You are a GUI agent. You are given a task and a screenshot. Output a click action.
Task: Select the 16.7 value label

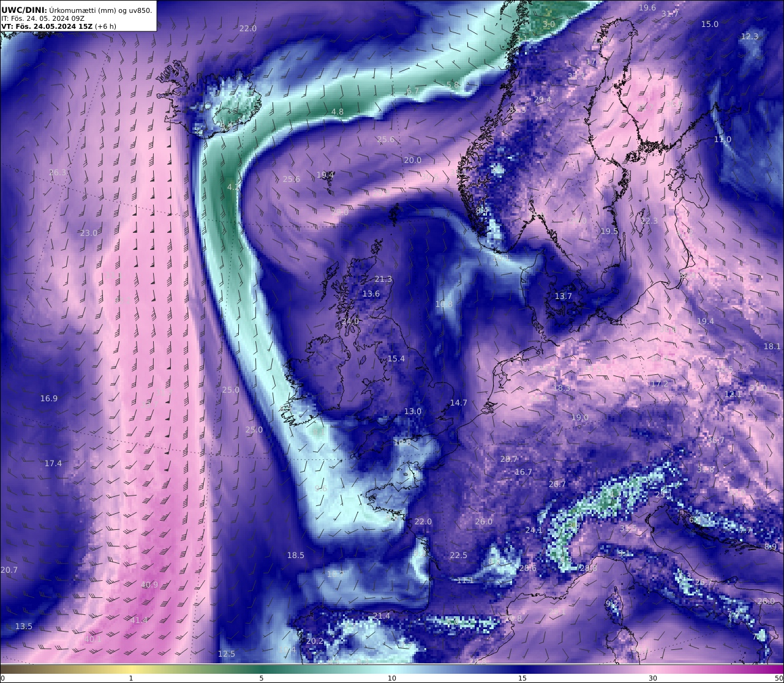coord(524,472)
